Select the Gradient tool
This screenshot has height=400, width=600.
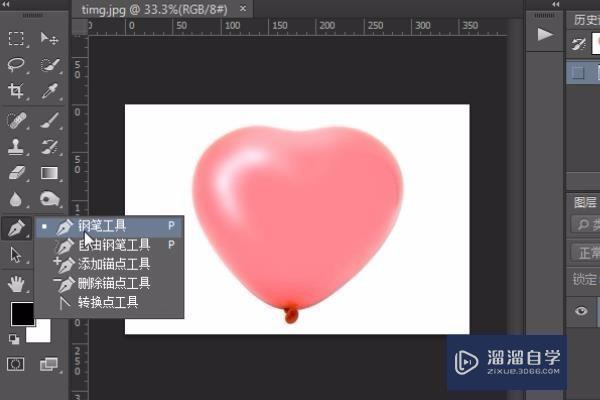50,173
